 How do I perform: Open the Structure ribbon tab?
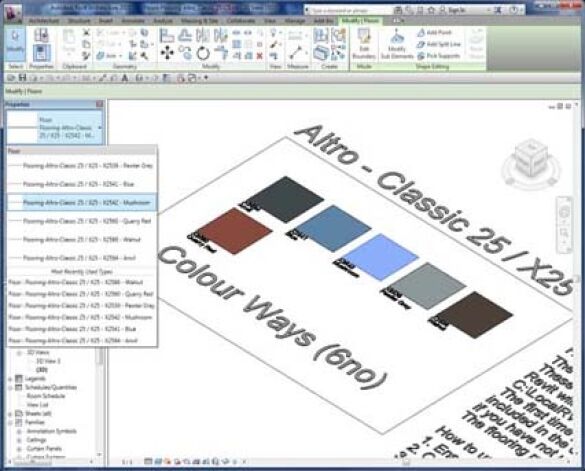[x=79, y=21]
